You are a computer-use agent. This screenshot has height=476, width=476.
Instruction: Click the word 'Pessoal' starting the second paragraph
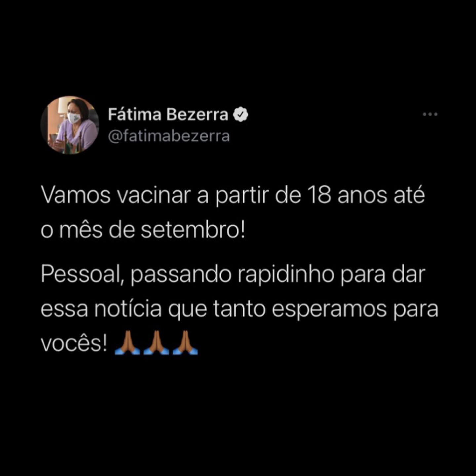[82, 275]
